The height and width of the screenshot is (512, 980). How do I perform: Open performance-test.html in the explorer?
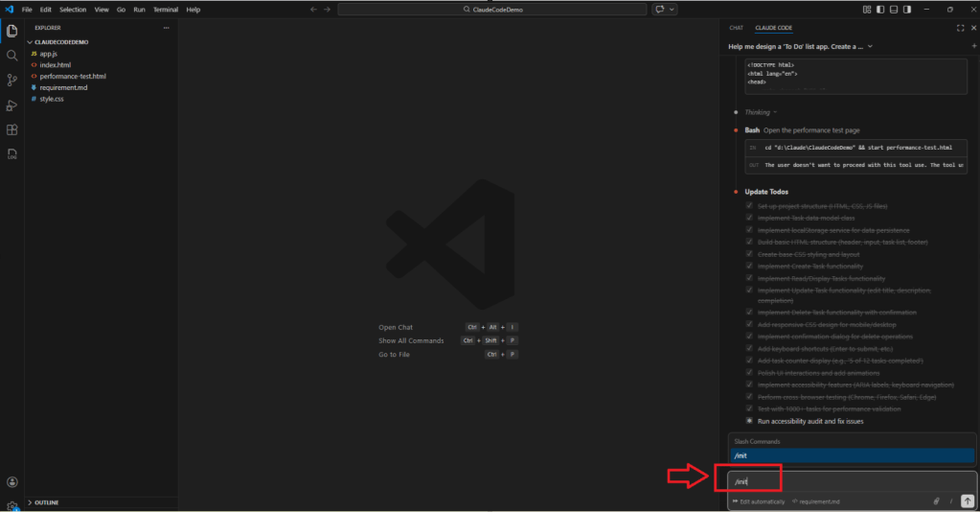(73, 76)
